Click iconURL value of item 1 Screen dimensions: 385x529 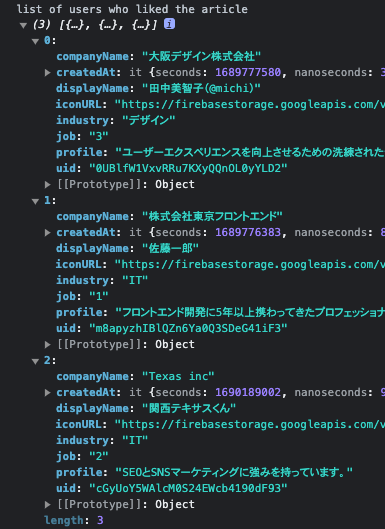pos(250,264)
